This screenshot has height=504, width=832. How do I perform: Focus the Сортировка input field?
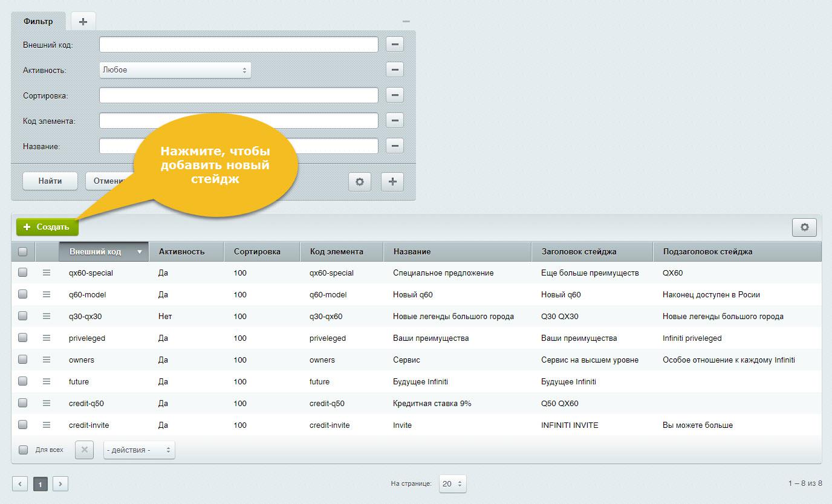click(239, 95)
